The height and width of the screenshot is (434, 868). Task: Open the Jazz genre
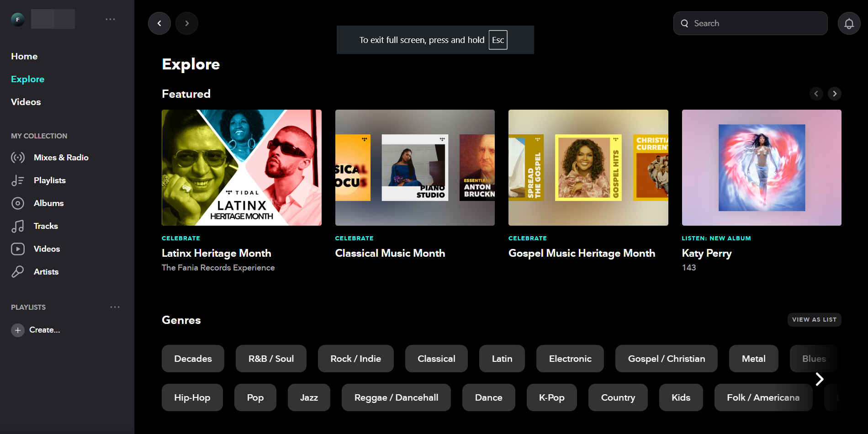309,397
